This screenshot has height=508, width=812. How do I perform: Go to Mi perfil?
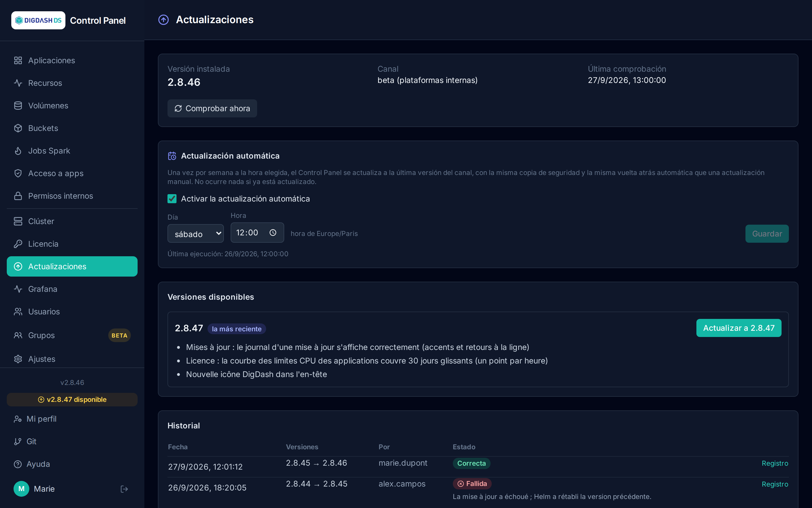point(72,419)
